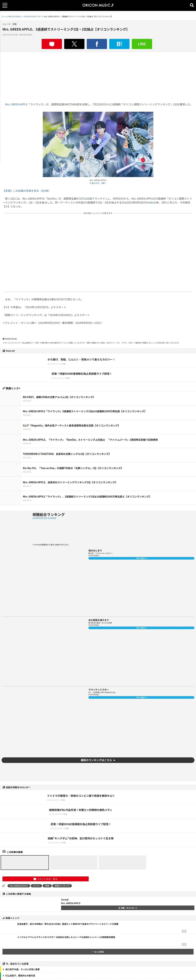The image size is (196, 980).
Task: Share article on X
Action: 74,44
